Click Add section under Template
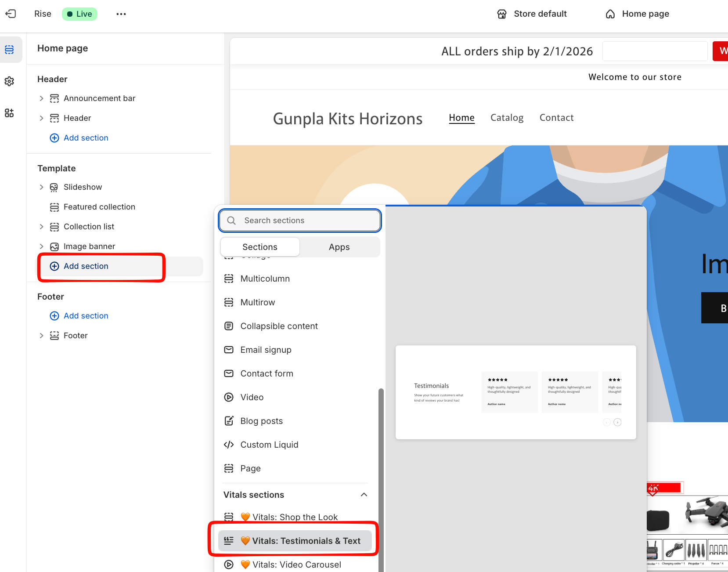Screen dimensions: 728x572 point(86,266)
